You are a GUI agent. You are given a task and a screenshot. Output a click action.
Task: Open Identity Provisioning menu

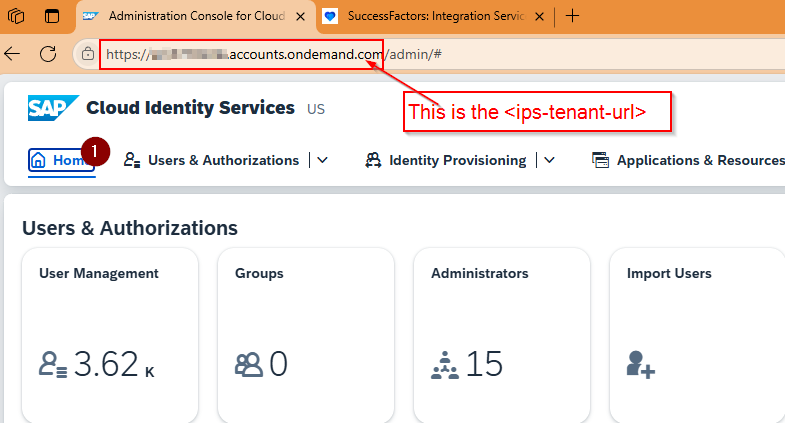458,160
